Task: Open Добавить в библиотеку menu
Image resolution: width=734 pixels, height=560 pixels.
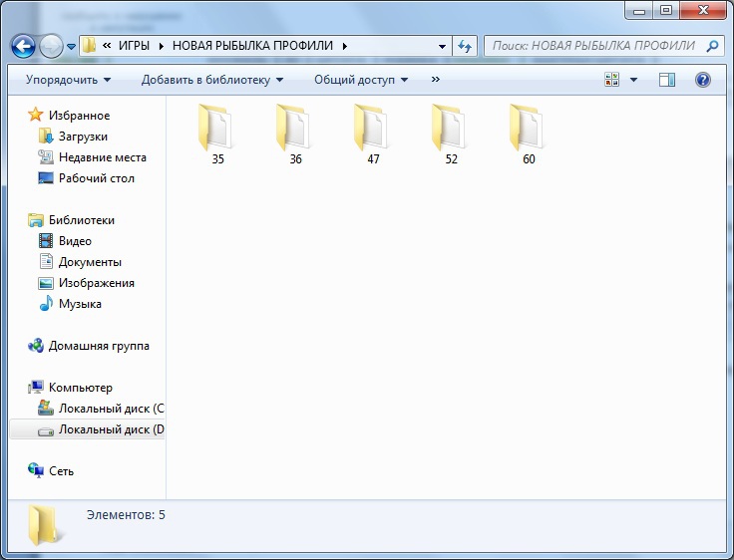Action: tap(212, 80)
